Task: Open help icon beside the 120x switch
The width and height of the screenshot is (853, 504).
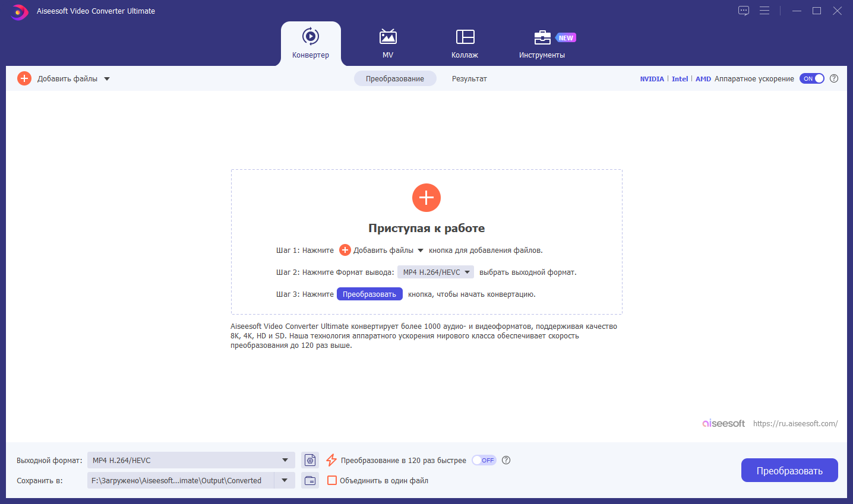Action: [x=506, y=460]
